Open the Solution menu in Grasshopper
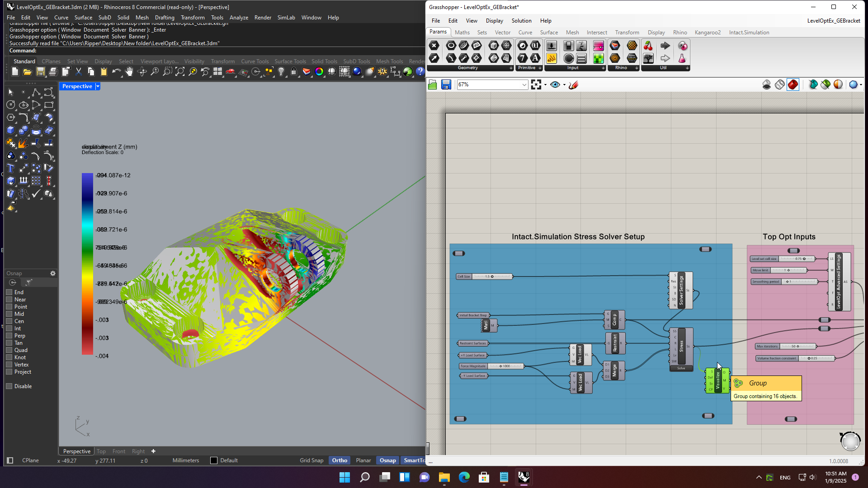This screenshot has width=868, height=488. (521, 21)
